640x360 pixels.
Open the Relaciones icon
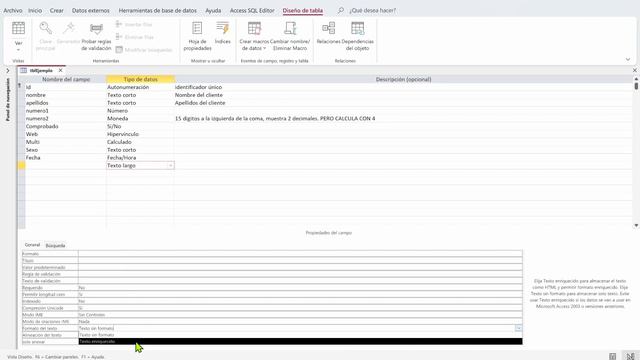tap(329, 28)
